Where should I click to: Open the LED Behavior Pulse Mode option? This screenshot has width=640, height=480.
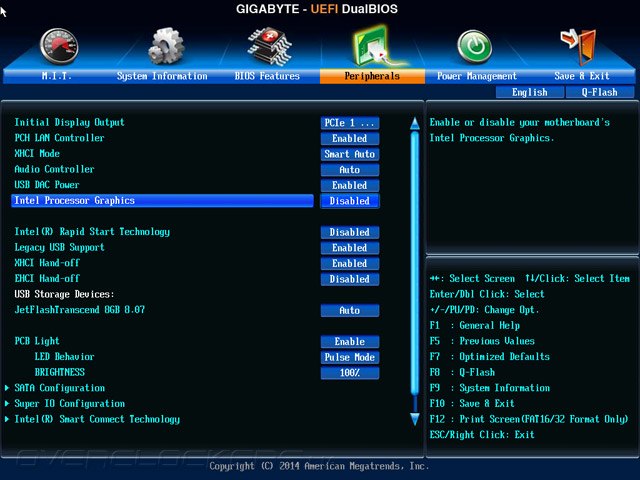350,357
